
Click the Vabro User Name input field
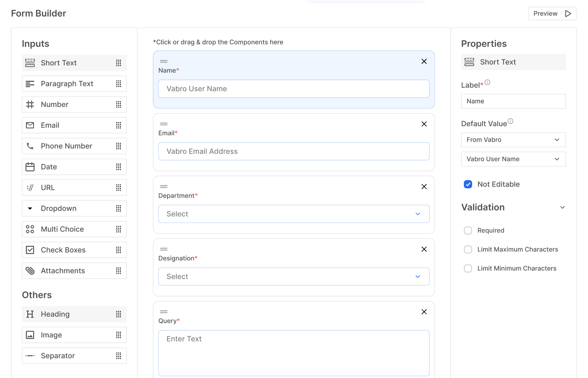coord(293,89)
